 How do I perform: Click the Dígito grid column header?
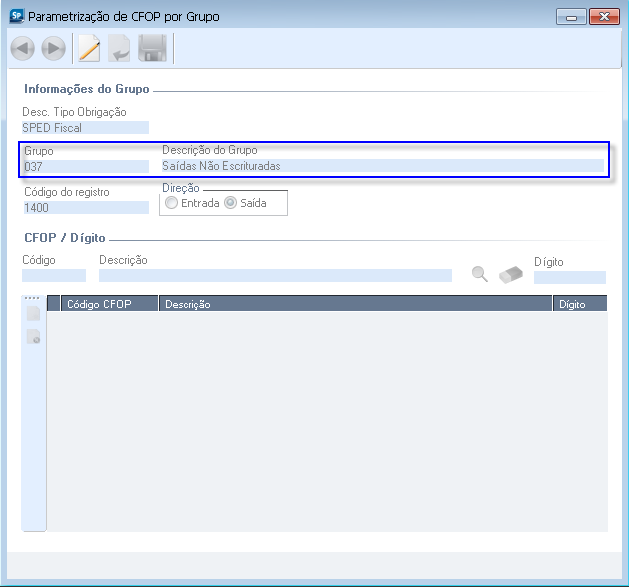click(580, 304)
